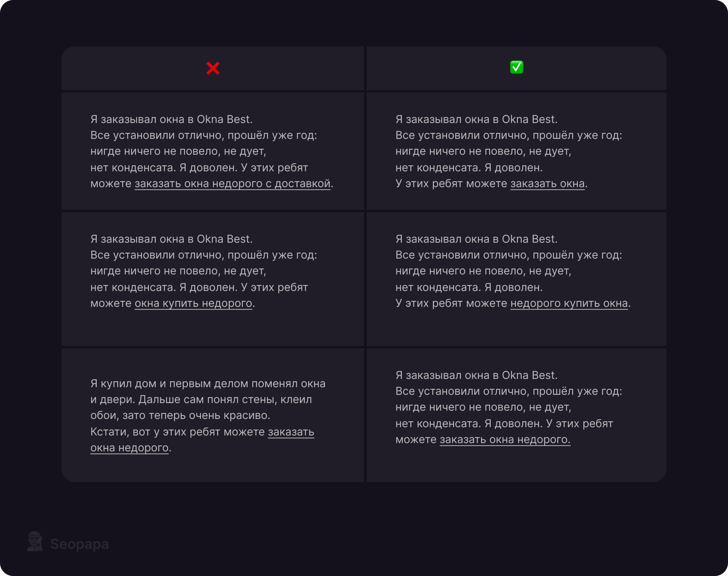728x576 pixels.
Task: Click underlined 'окна недорого' in the house review
Action: point(129,448)
